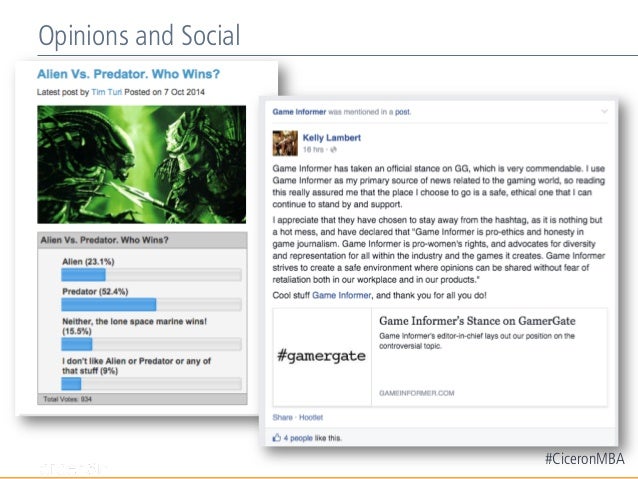Open author Tim Turi's profile link

(107, 92)
